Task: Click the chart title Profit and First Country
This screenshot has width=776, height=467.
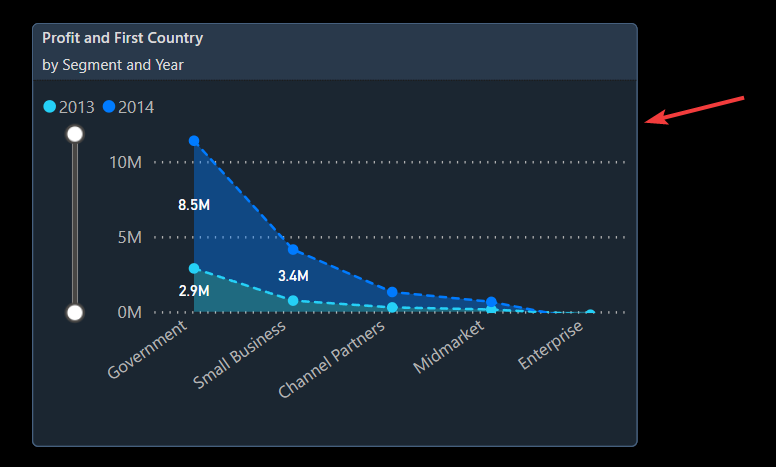Action: 122,38
